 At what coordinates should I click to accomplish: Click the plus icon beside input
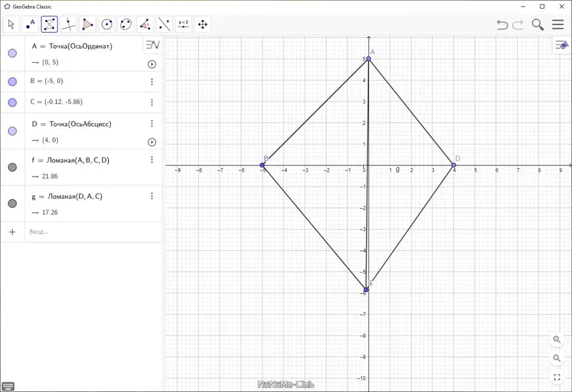[x=12, y=232]
